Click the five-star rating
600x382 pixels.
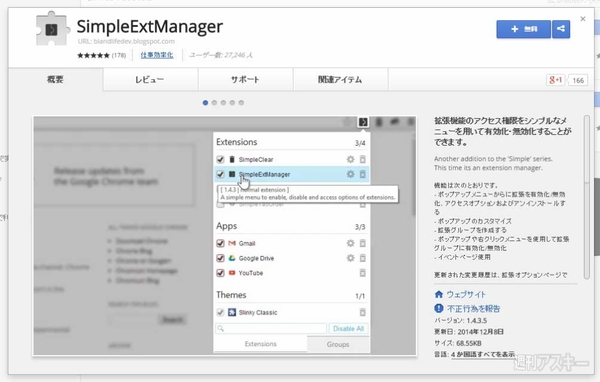93,56
